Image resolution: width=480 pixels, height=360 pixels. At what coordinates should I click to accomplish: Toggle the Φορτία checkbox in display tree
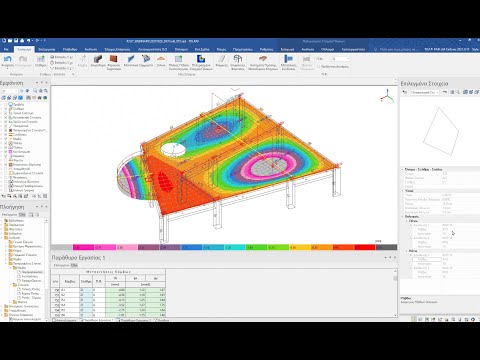pos(6,160)
